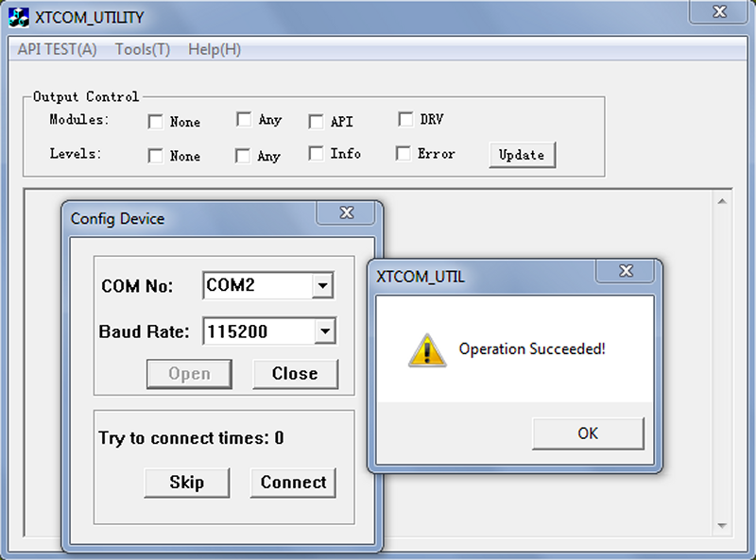The image size is (756, 560).
Task: Open the Baud Rate dropdown list
Action: click(x=325, y=331)
